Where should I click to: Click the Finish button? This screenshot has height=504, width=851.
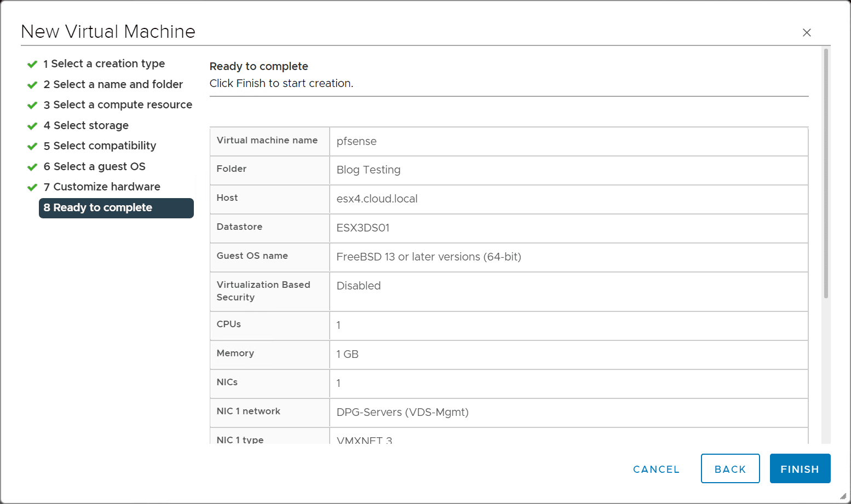click(800, 469)
